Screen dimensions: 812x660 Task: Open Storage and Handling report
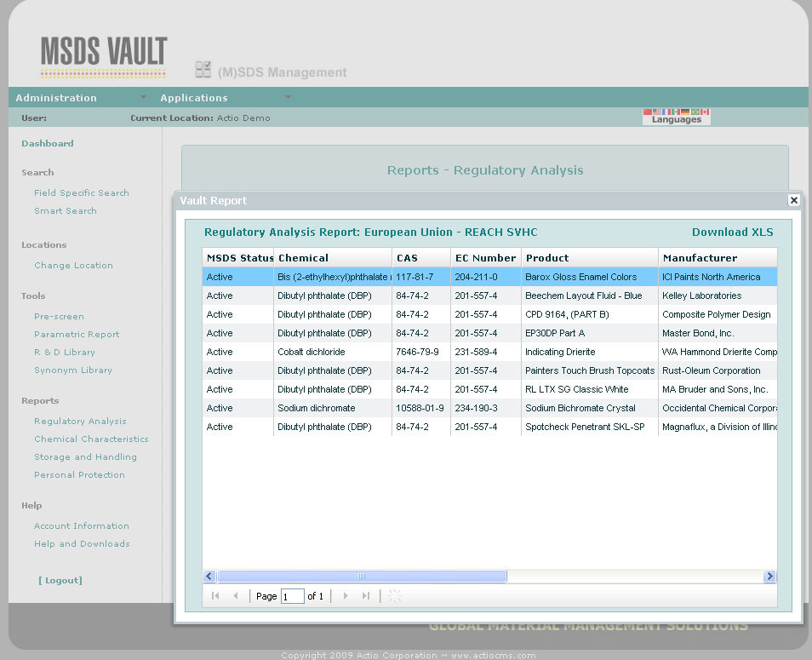[x=85, y=457]
